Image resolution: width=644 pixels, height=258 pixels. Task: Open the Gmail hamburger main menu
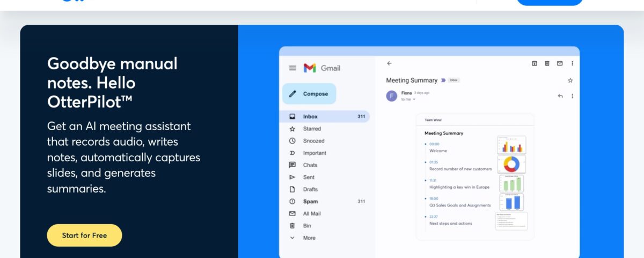292,68
